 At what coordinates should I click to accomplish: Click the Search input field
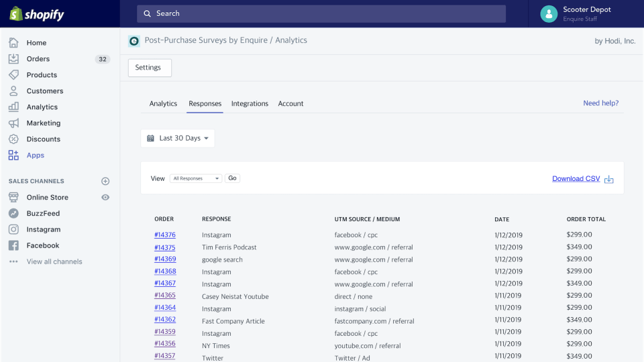321,13
